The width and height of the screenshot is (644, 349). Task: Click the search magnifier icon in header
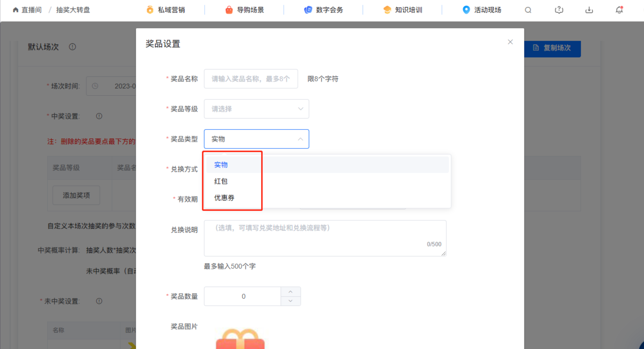pos(528,10)
